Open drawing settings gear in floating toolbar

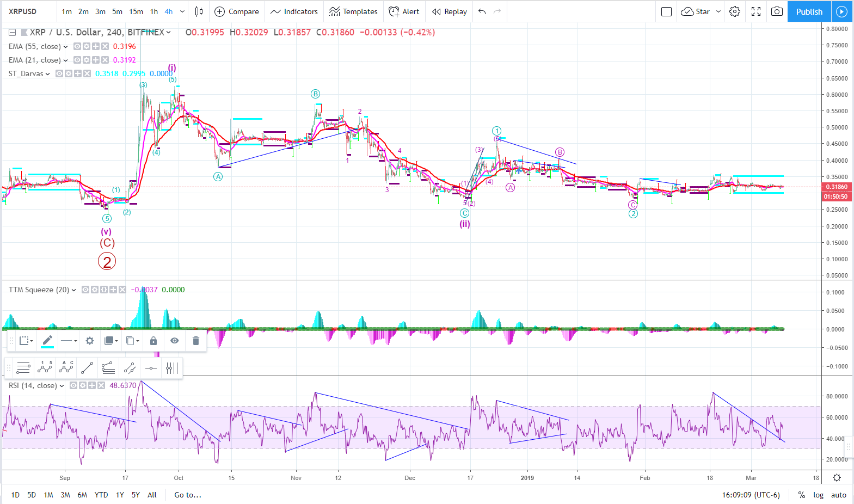coord(90,341)
